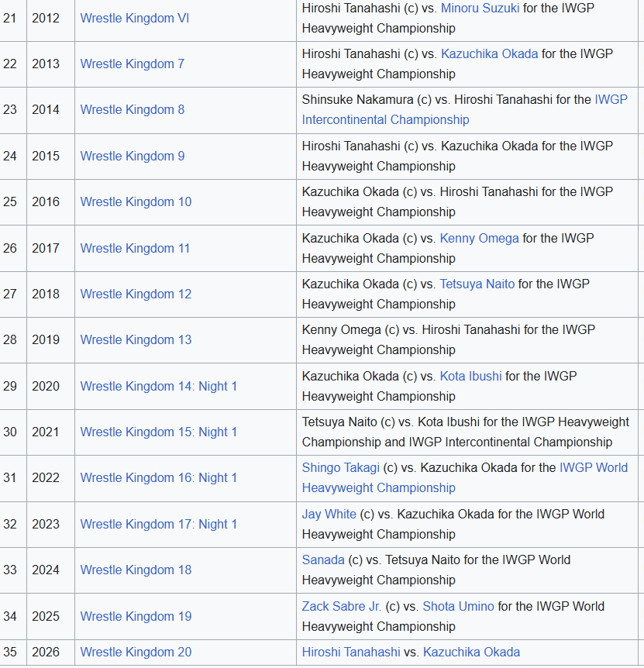Viewport: 644px width, 668px height.
Task: Click the row number 21 cell
Action: pos(12,19)
